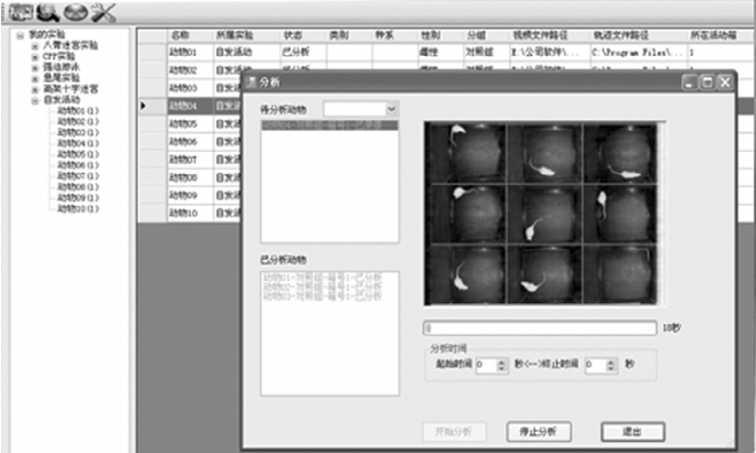Open the magnifier search tool in toolbar
The image size is (756, 453).
pos(48,13)
